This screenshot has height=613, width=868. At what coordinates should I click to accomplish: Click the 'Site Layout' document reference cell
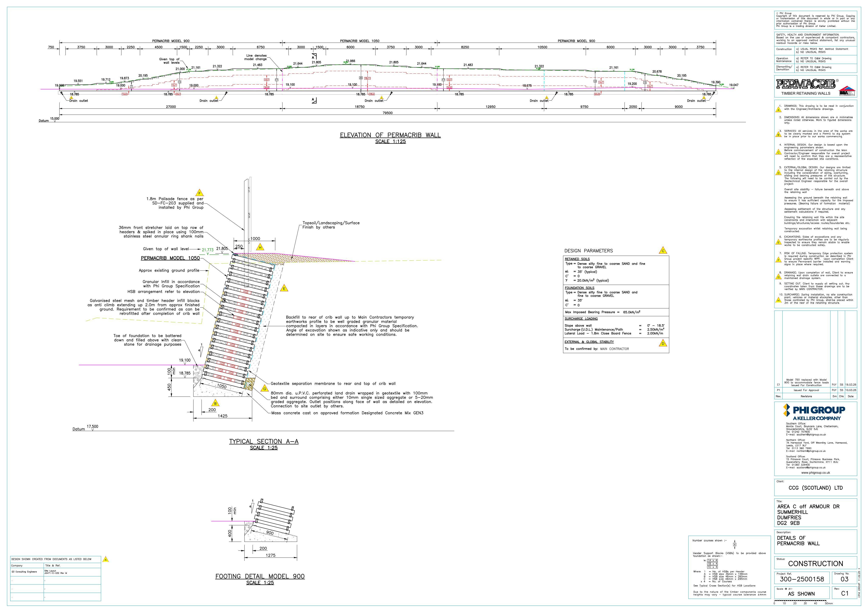pos(72,572)
